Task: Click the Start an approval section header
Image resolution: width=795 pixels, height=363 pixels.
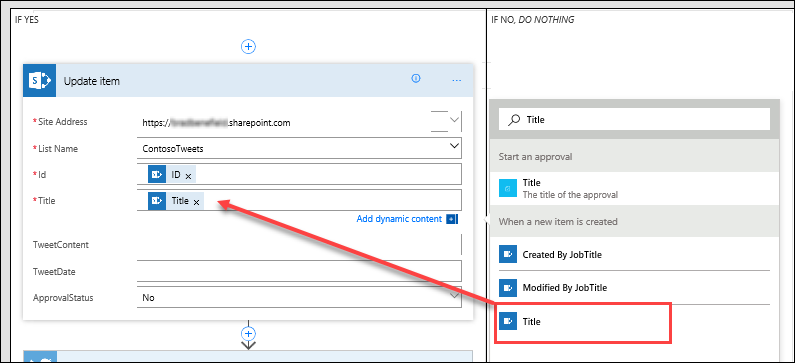Action: [x=634, y=156]
